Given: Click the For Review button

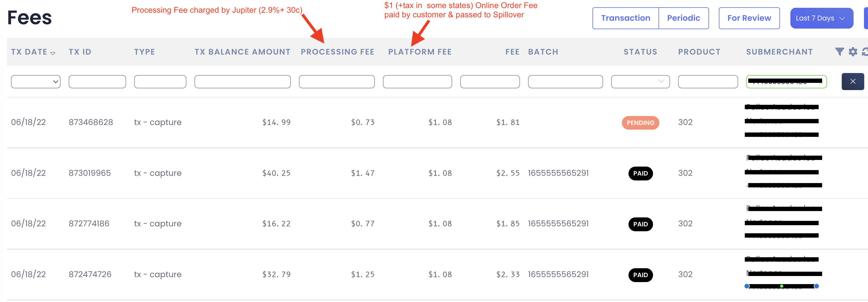Looking at the screenshot, I should tap(749, 18).
